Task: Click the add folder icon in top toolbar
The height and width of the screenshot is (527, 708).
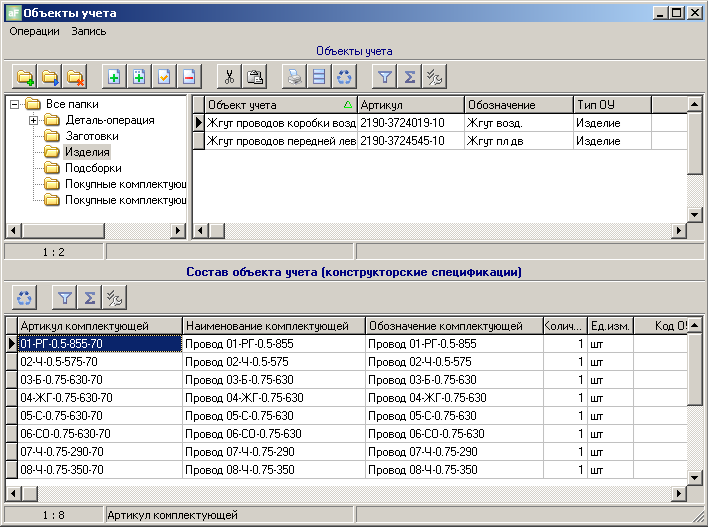Action: pos(25,76)
